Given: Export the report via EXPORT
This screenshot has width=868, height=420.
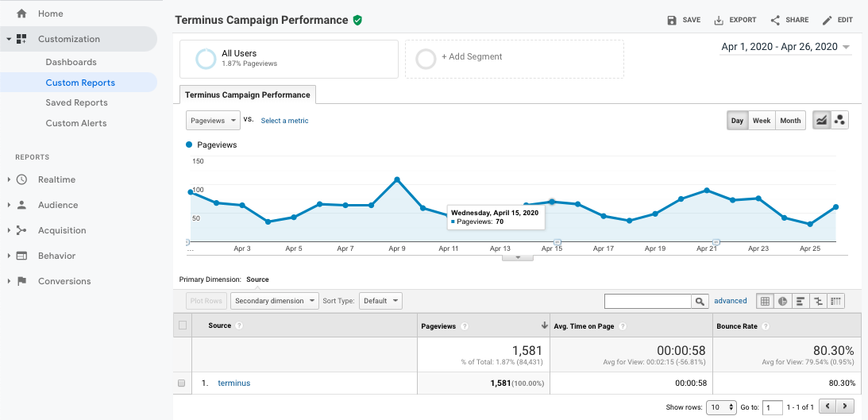Looking at the screenshot, I should click(735, 20).
